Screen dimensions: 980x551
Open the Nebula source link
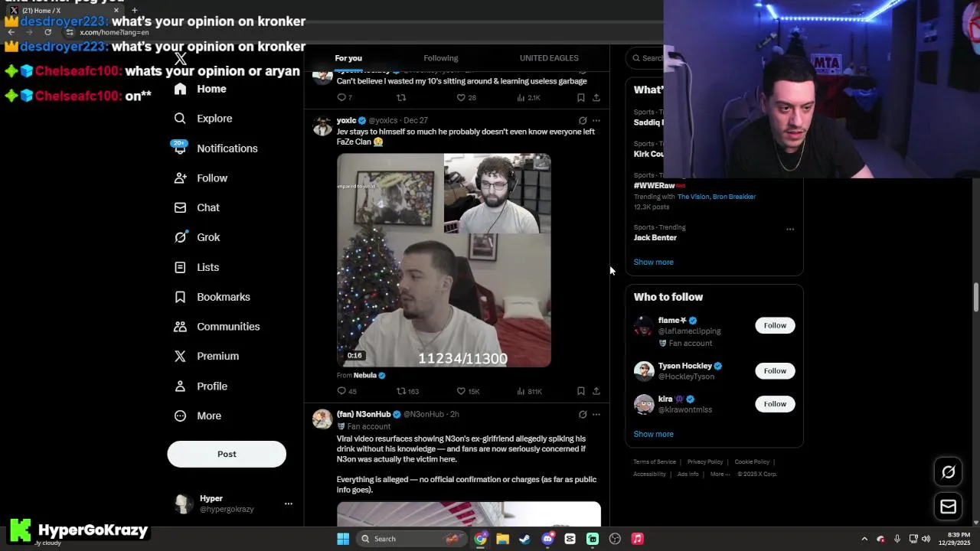pos(365,375)
